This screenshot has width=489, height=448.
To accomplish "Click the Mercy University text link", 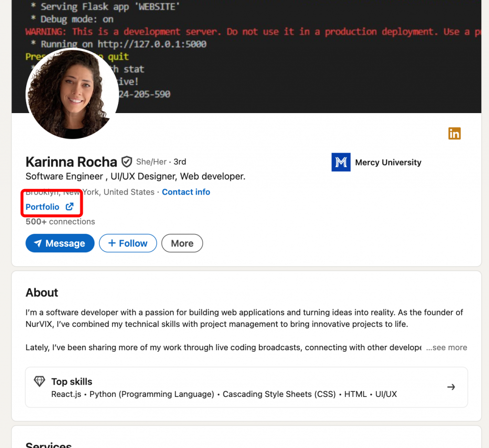I will (388, 162).
